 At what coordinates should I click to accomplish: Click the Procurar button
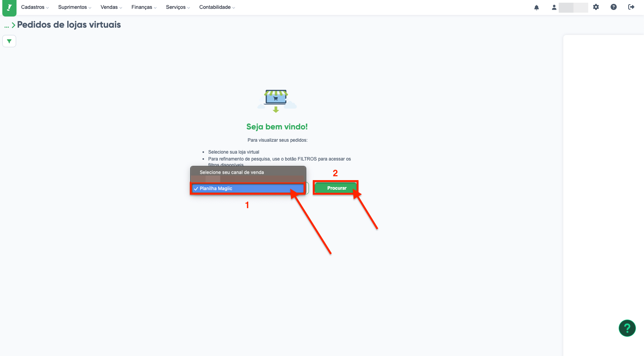[x=336, y=188]
